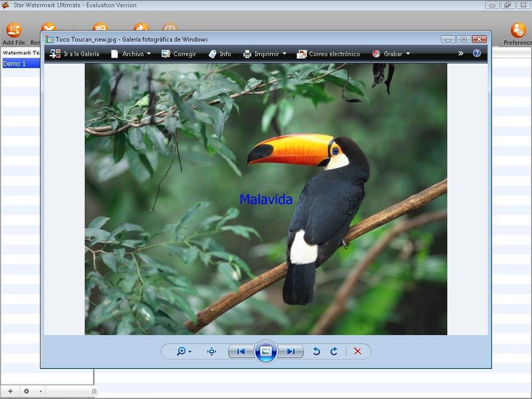532x399 pixels.
Task: Expand the Archivo dropdown arrow
Action: pos(149,54)
